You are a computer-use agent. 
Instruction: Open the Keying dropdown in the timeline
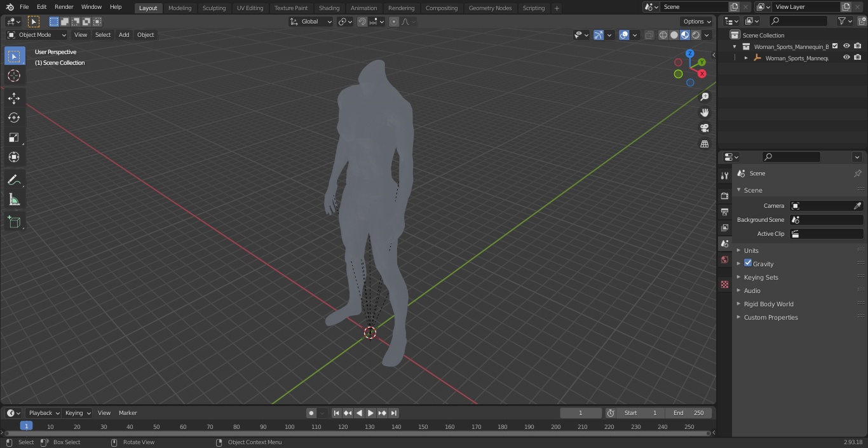(78, 413)
